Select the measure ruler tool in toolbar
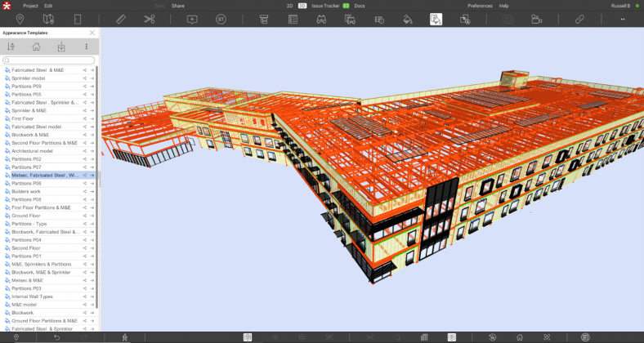The image size is (644, 343). click(x=121, y=19)
